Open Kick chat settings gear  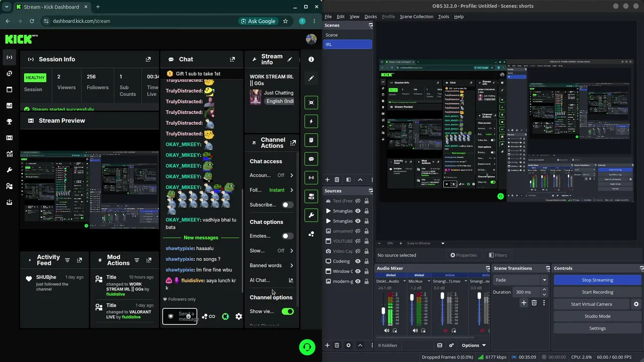pyautogui.click(x=238, y=317)
